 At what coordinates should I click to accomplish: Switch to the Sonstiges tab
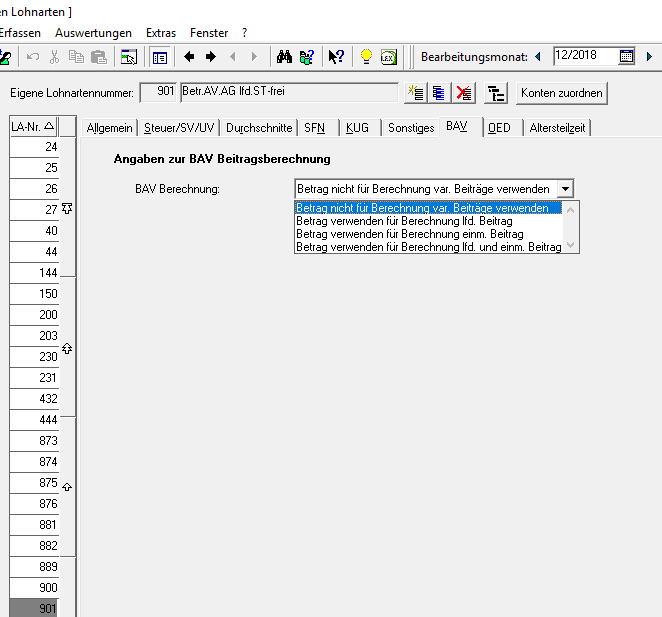(411, 128)
